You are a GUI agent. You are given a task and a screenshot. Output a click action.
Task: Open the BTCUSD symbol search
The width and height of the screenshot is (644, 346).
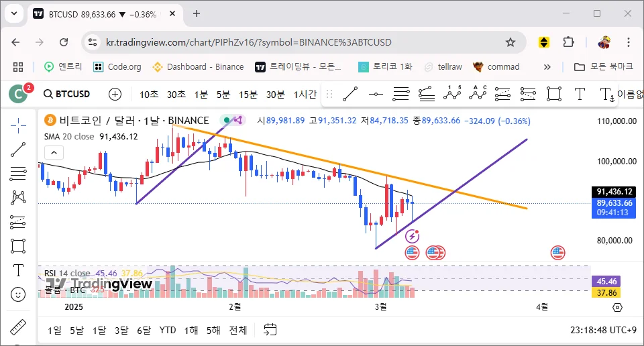pos(66,94)
